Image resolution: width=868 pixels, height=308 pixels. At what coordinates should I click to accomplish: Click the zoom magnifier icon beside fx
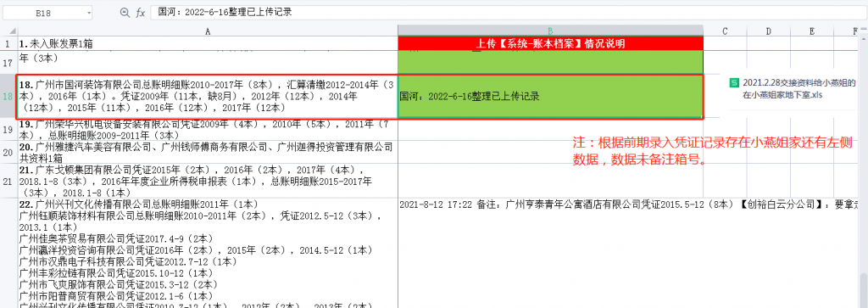point(125,13)
